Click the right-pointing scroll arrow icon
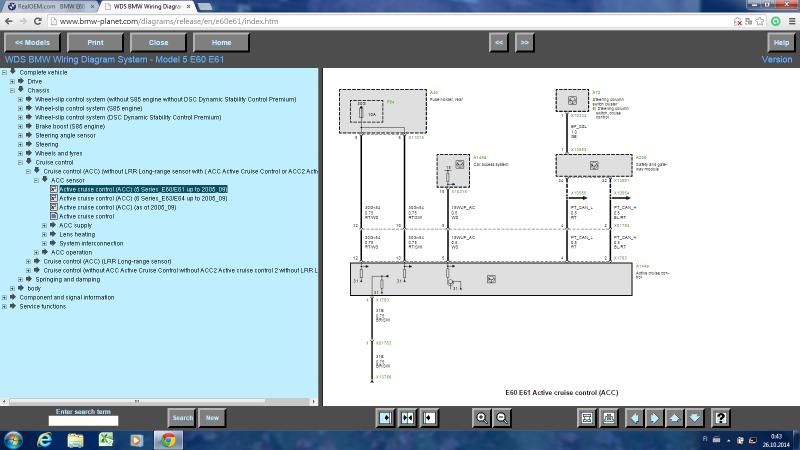The width and height of the screenshot is (800, 450). (653, 417)
